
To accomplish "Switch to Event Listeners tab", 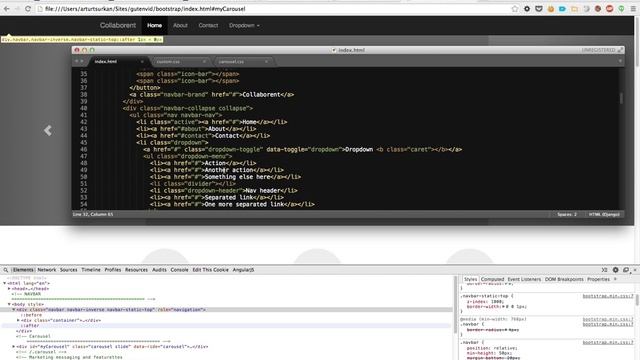I will [x=524, y=279].
